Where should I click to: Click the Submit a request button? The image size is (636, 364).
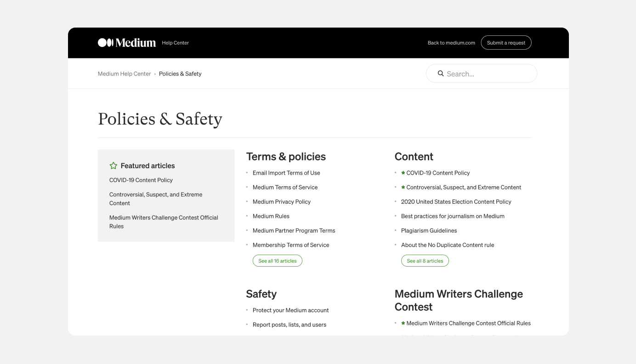pos(506,43)
